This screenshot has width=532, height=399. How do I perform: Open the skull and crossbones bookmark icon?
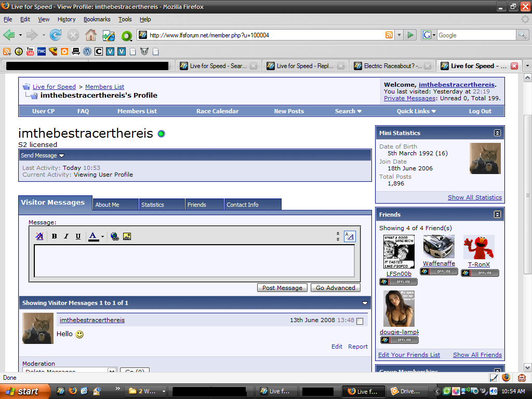[x=76, y=51]
